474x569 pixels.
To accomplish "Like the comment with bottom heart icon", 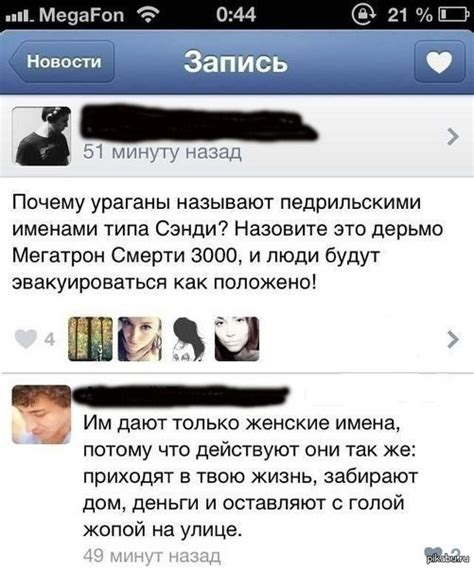I will [434, 553].
